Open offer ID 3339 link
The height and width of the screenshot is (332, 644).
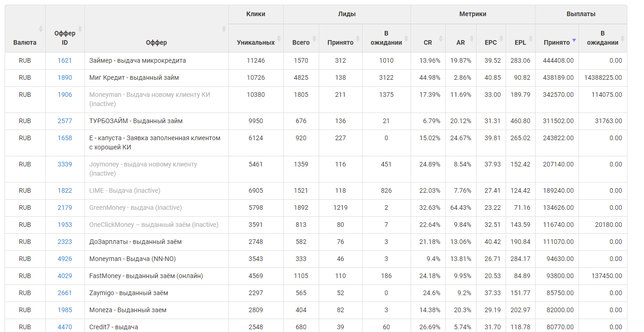[65, 164]
